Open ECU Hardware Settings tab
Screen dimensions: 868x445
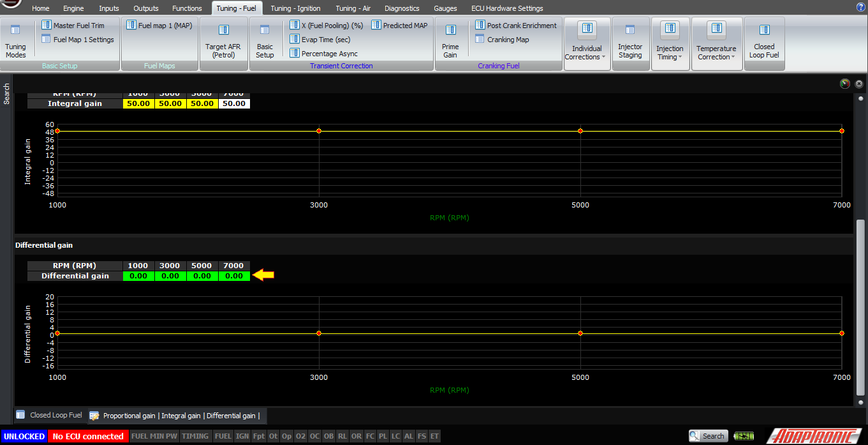[x=507, y=8]
